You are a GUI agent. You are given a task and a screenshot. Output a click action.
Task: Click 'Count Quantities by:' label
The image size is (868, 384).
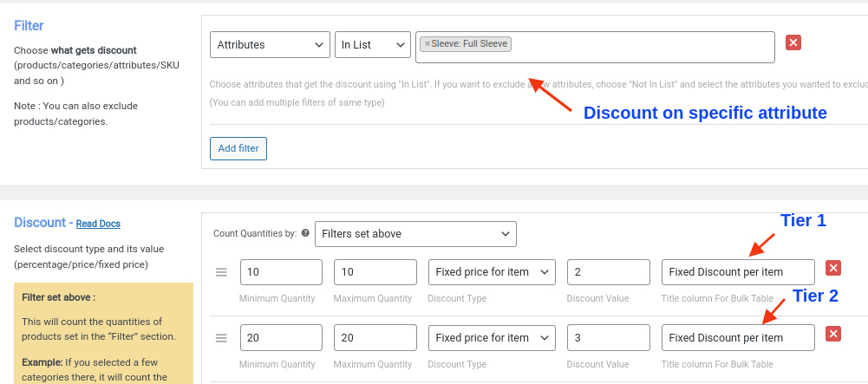click(255, 233)
